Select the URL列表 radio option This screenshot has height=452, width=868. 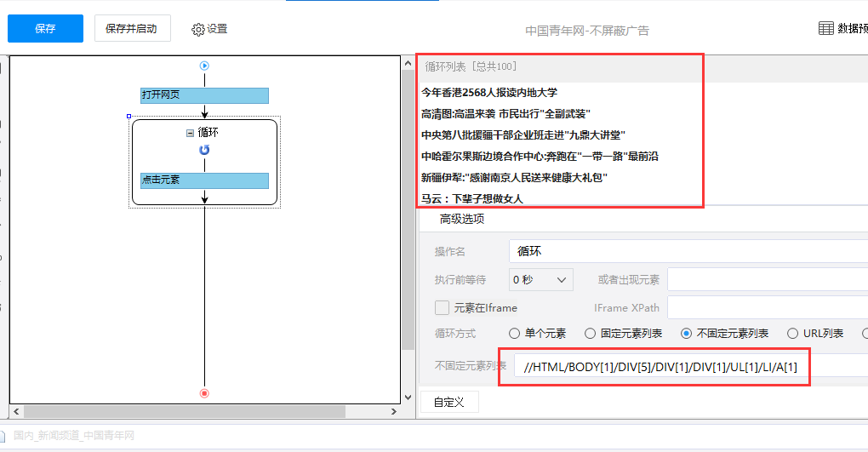click(x=793, y=334)
